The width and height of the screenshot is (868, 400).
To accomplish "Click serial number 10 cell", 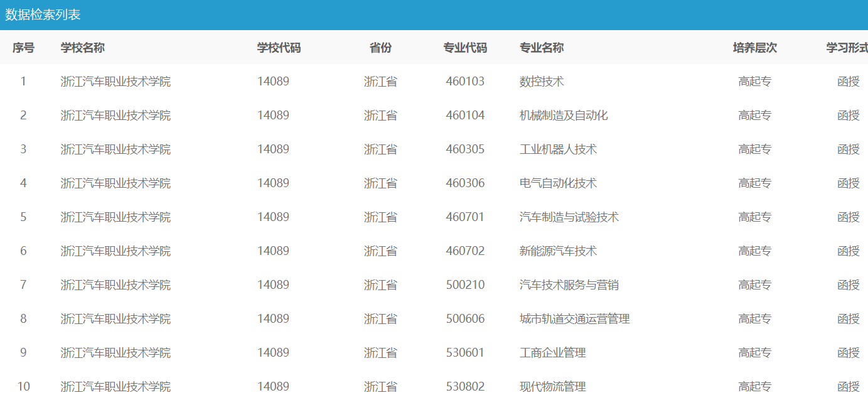I will click(x=23, y=387).
